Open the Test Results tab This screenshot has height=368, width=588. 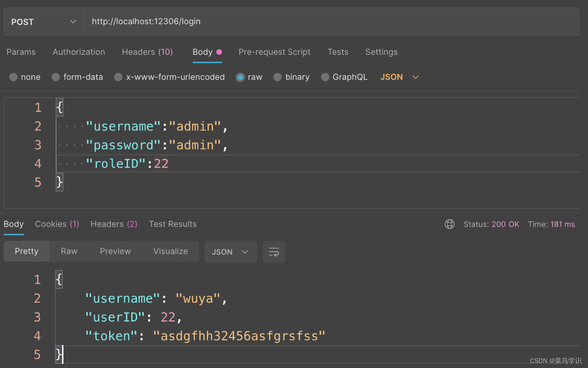173,224
